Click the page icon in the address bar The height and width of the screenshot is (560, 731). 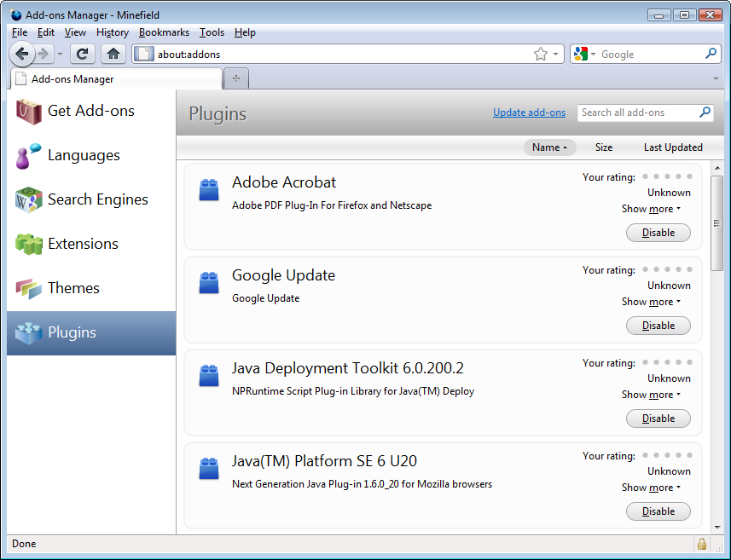[x=144, y=54]
